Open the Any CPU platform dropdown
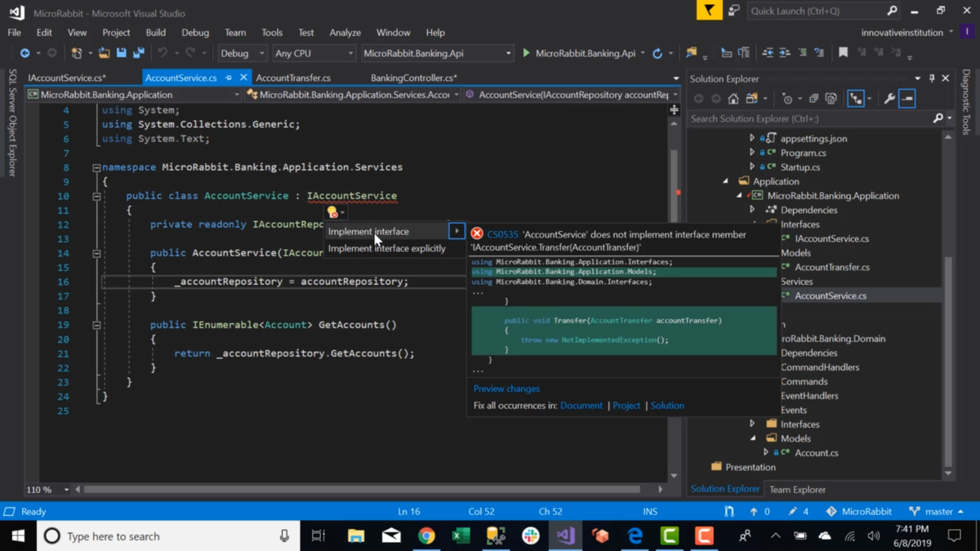This screenshot has height=551, width=980. point(314,53)
